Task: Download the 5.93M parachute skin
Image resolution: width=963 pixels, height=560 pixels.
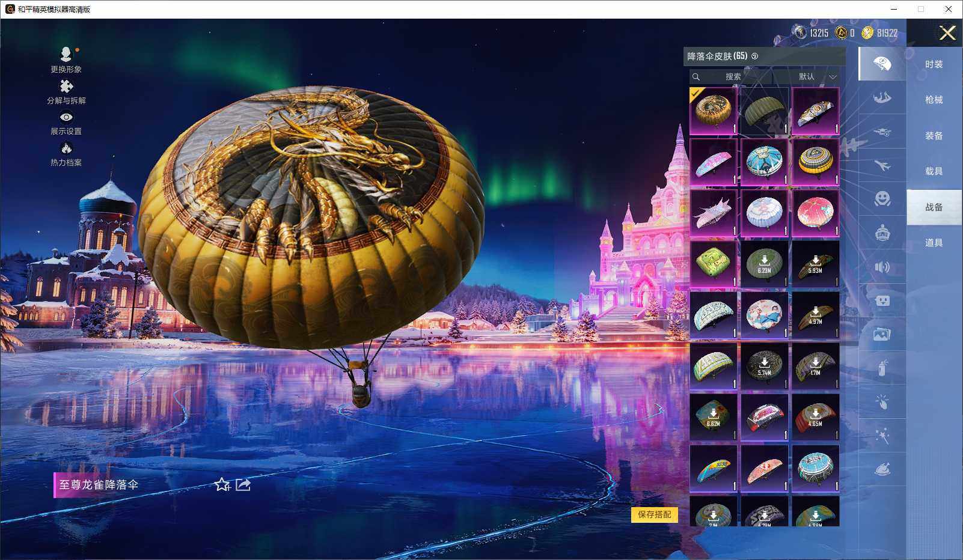Action: [x=815, y=264]
